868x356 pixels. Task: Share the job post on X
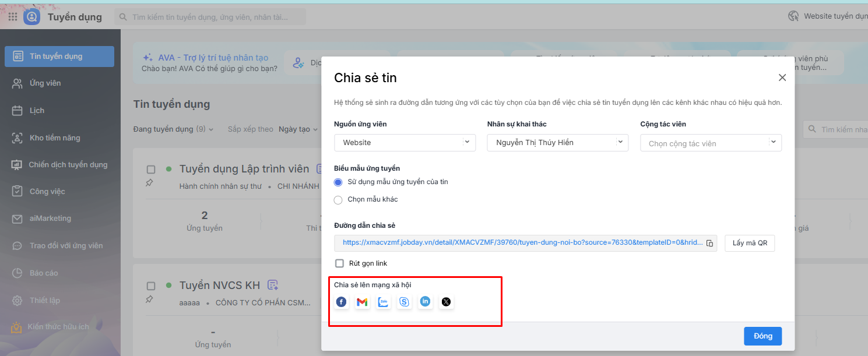coord(447,302)
